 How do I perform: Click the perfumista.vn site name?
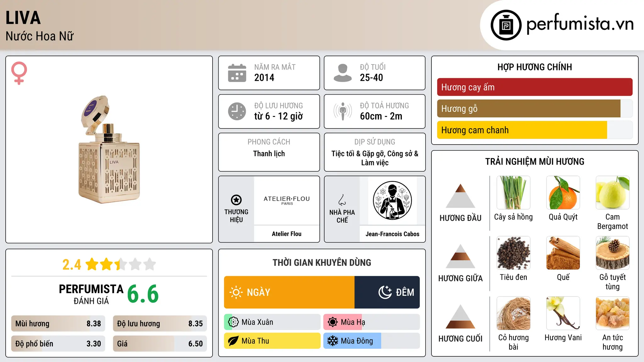(x=580, y=24)
